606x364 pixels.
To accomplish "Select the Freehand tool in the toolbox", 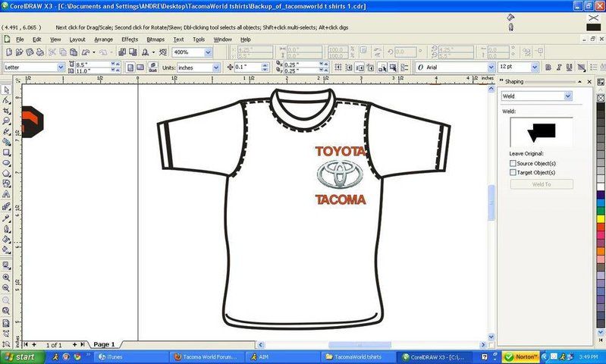I will point(6,131).
